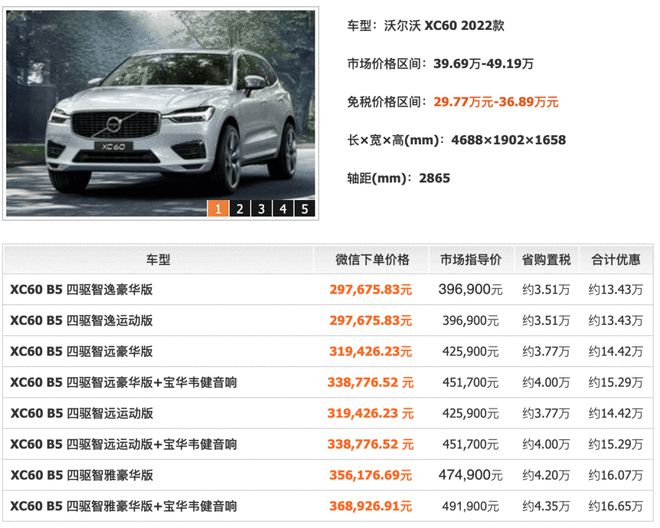
Task: Click the dimensions 4688×1902×1658
Action: (508, 140)
